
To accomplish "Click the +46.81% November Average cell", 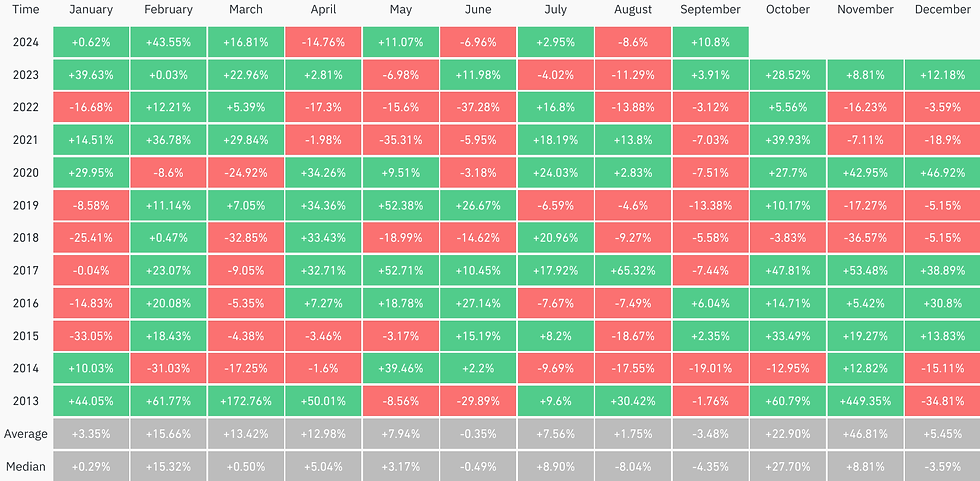I will click(865, 434).
